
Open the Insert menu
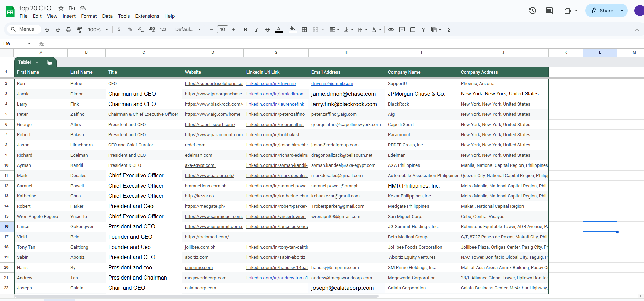(x=69, y=16)
